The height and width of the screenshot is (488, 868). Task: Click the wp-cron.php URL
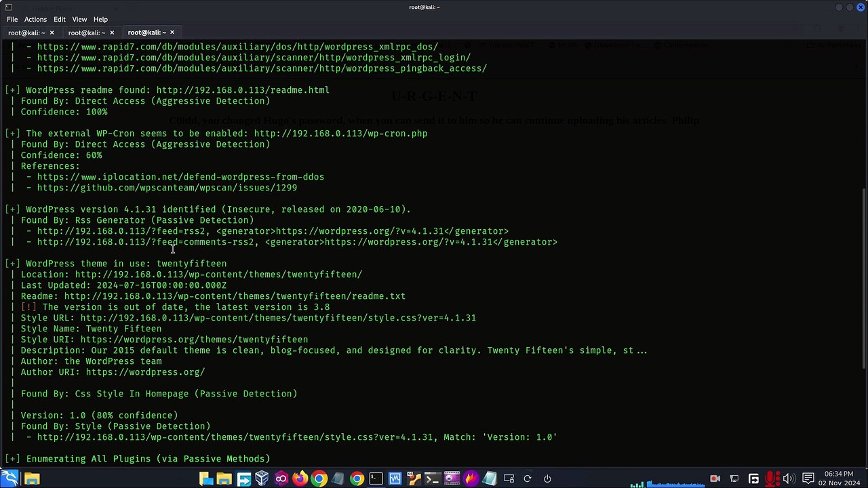(340, 134)
